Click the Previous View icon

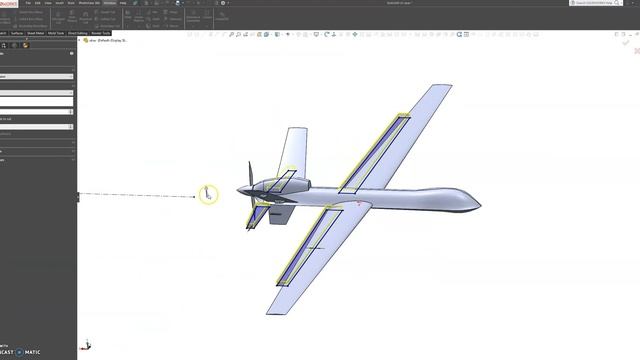pos(245,35)
